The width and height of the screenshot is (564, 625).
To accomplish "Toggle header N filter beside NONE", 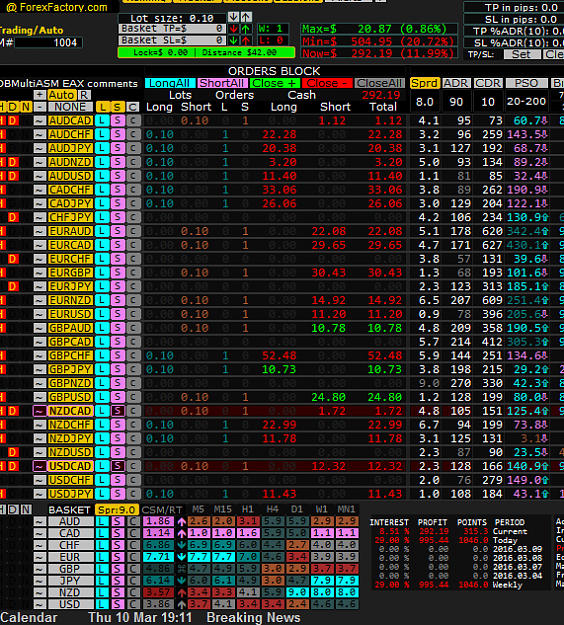I will point(26,107).
